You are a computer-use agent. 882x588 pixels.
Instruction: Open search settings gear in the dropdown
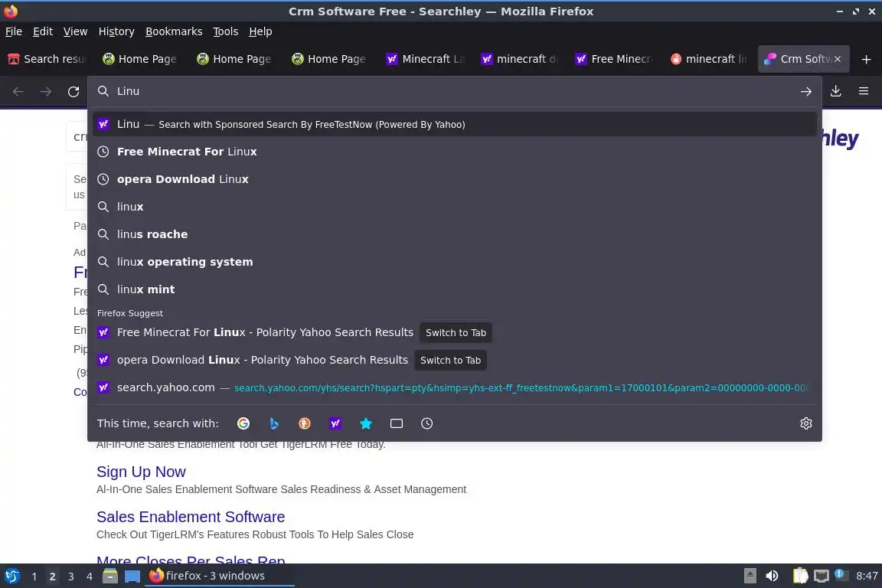[x=805, y=423]
